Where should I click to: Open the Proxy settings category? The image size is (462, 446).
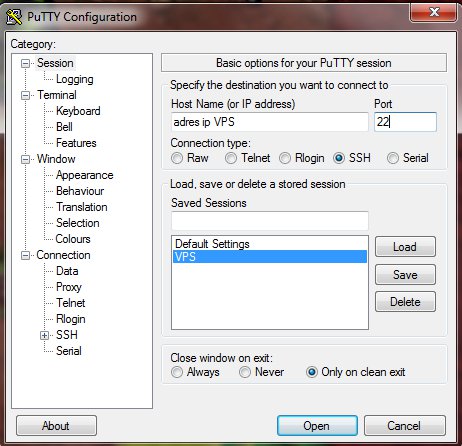pos(69,287)
